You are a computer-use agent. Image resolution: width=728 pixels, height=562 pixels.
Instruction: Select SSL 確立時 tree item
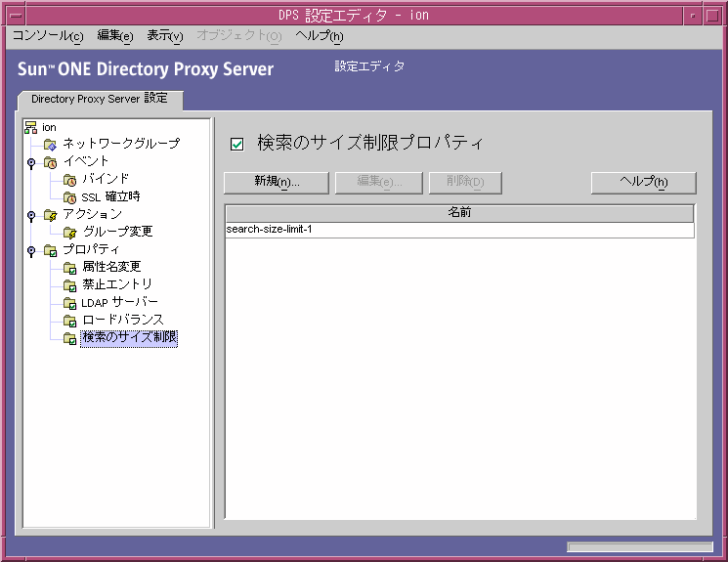click(111, 196)
